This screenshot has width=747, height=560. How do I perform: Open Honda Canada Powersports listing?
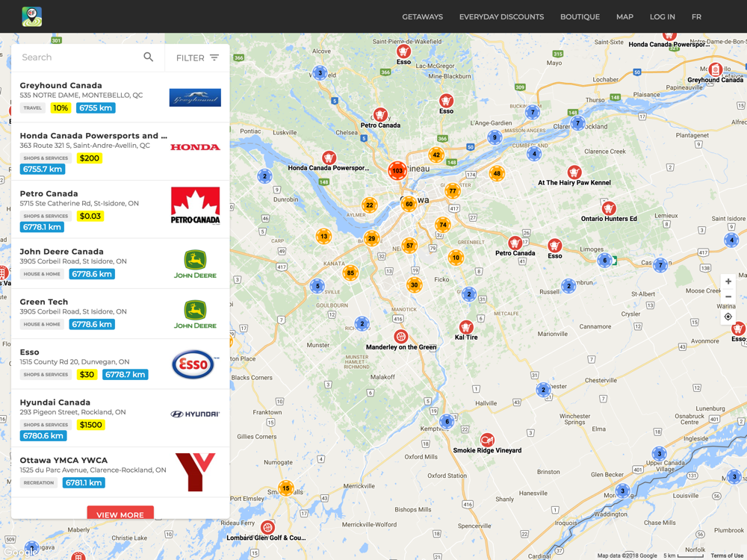tap(120, 152)
